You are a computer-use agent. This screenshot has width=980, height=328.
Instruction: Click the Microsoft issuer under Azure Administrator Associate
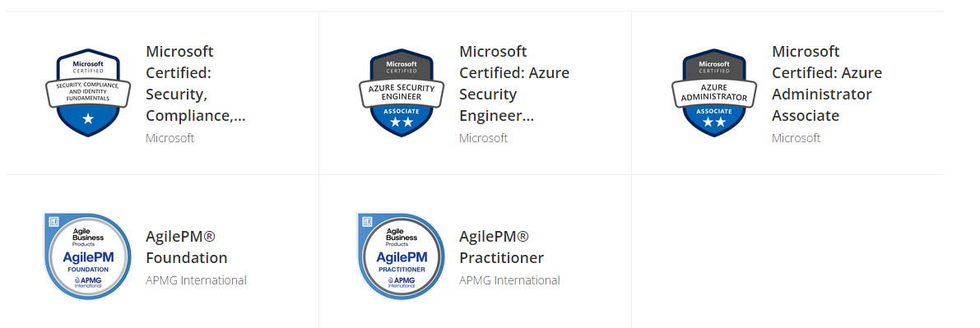coord(796,138)
